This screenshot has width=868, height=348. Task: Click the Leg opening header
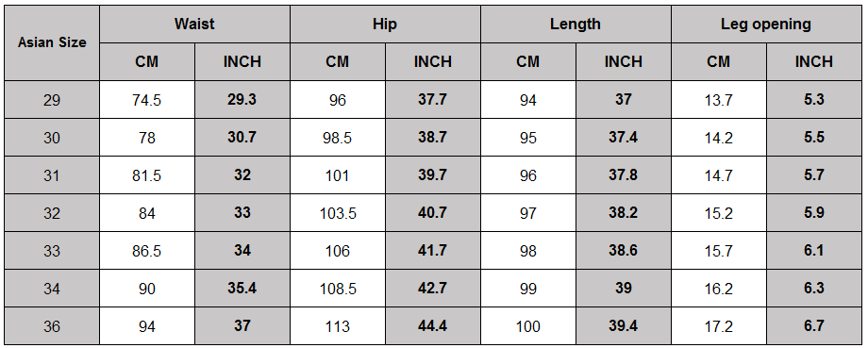[x=766, y=24]
